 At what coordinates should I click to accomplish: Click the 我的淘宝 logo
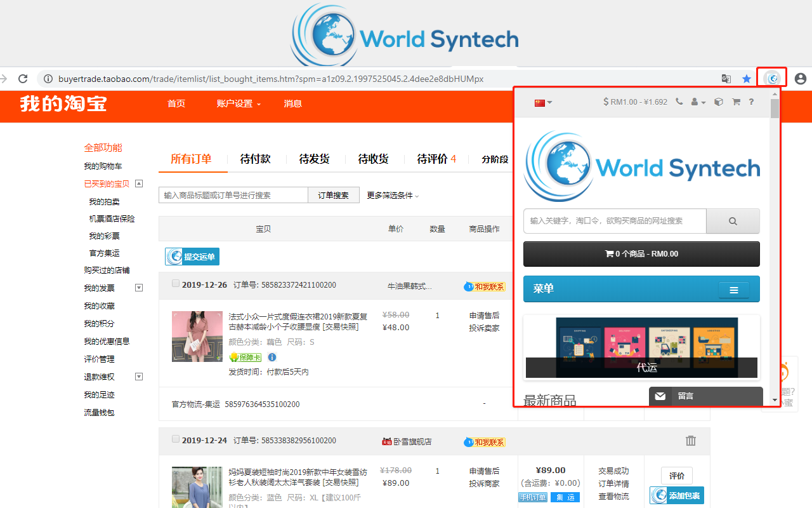[63, 104]
